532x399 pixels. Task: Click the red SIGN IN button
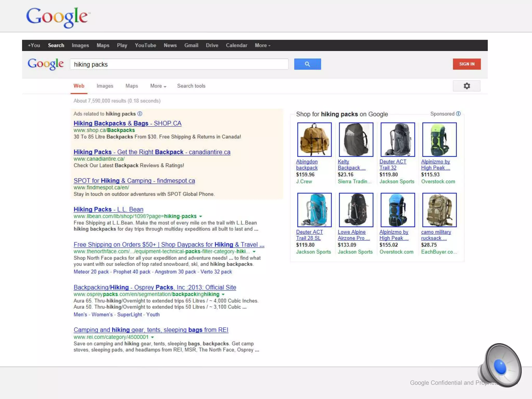(467, 64)
